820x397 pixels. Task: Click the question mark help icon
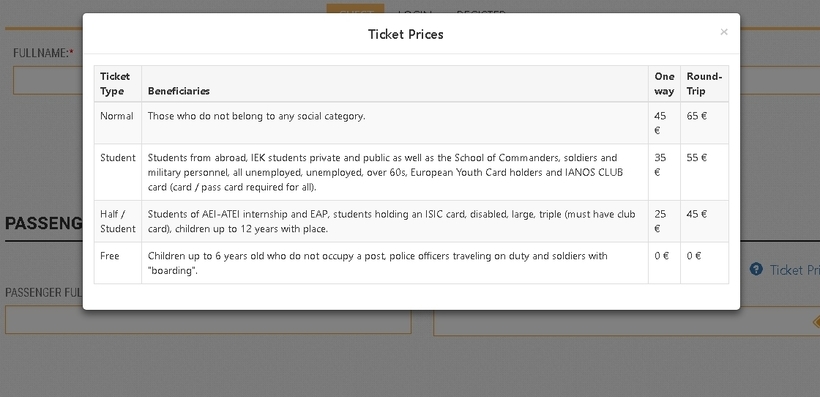point(756,269)
